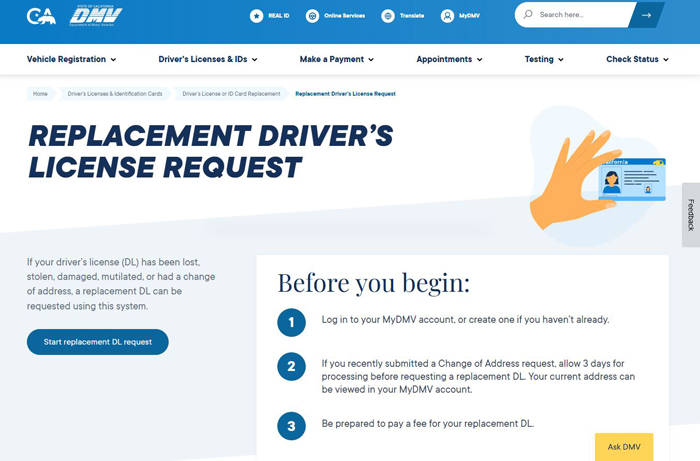Image resolution: width=700 pixels, height=461 pixels.
Task: Open MyDMV account person icon
Action: point(447,16)
